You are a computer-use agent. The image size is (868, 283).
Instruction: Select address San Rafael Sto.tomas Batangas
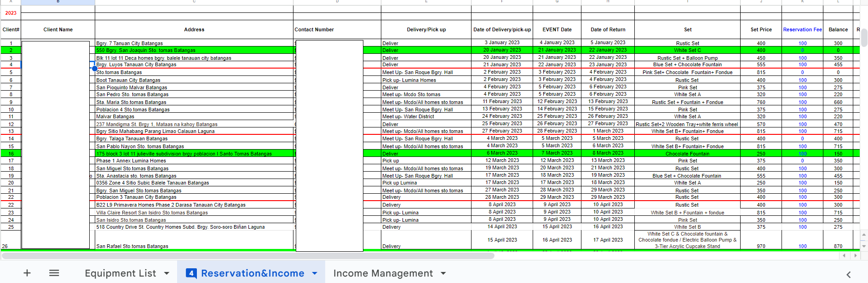(x=194, y=240)
